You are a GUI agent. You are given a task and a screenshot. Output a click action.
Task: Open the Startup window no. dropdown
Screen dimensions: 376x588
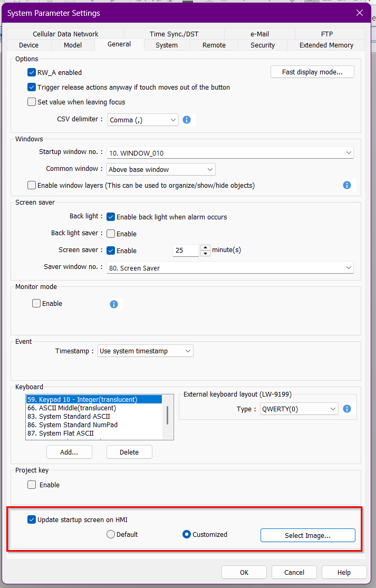tap(229, 153)
